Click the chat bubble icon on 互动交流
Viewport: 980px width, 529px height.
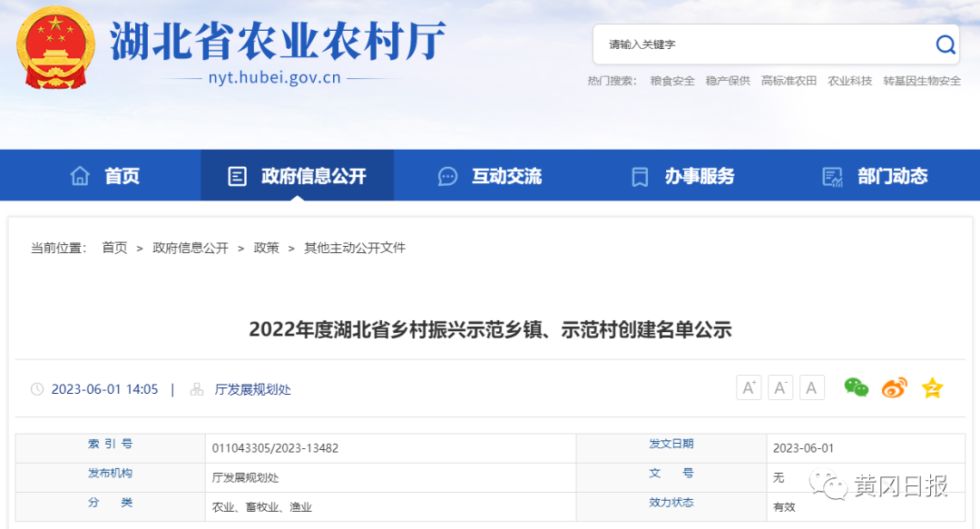click(447, 175)
